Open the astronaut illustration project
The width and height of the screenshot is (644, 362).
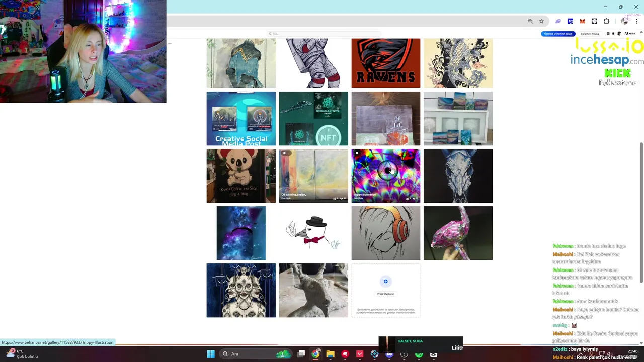pos(313,63)
